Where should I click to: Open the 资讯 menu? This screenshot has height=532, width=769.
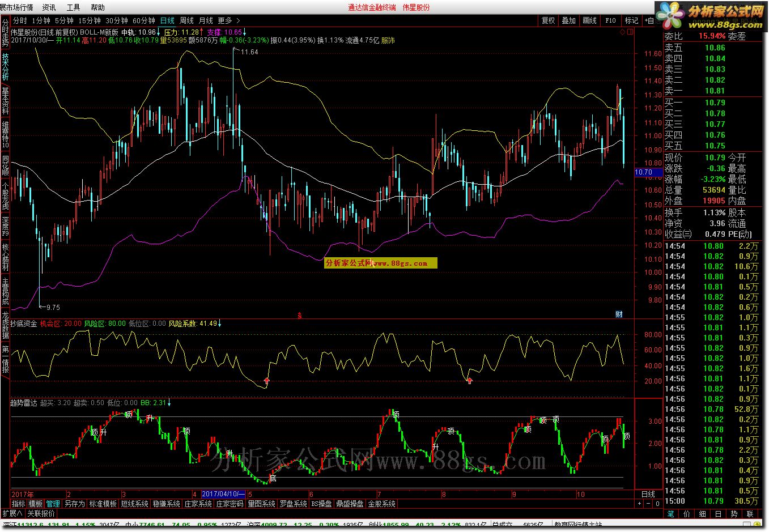coord(49,7)
